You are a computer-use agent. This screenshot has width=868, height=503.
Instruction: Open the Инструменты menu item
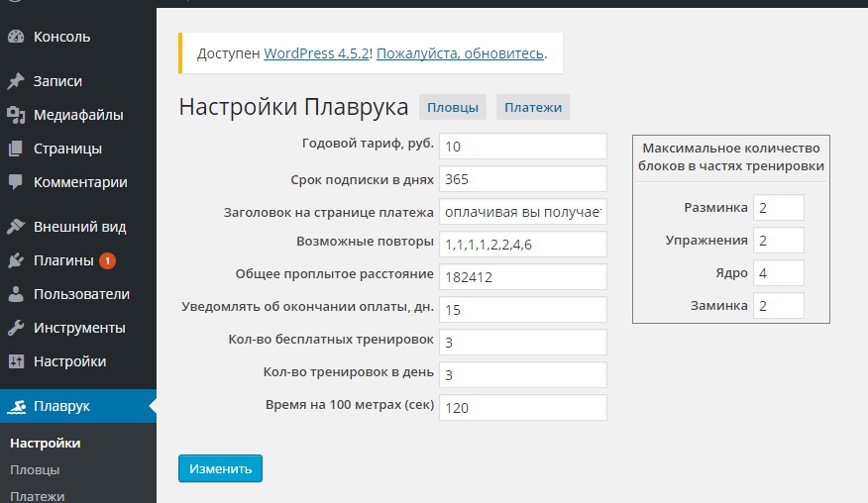[x=78, y=328]
